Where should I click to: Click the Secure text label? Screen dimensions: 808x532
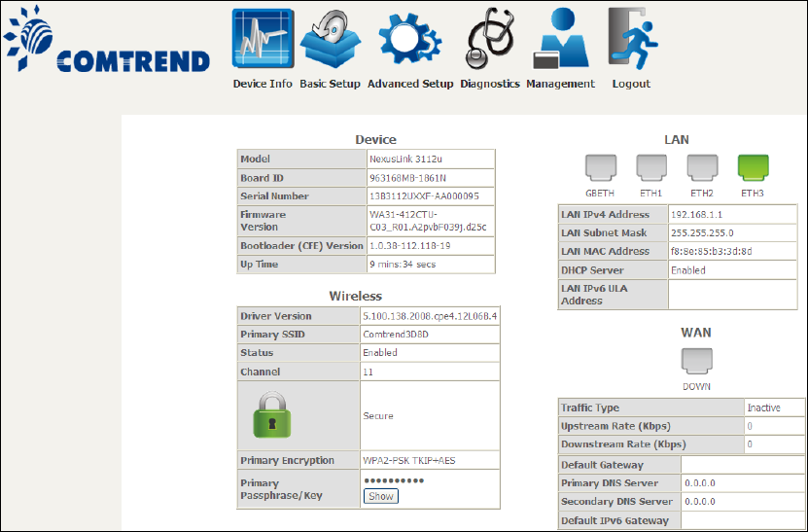click(x=378, y=416)
